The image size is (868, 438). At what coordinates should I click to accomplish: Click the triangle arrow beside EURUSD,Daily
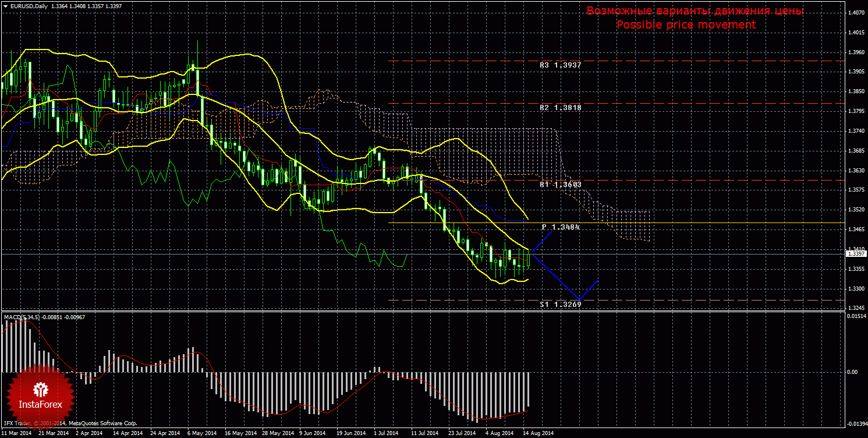pyautogui.click(x=6, y=6)
